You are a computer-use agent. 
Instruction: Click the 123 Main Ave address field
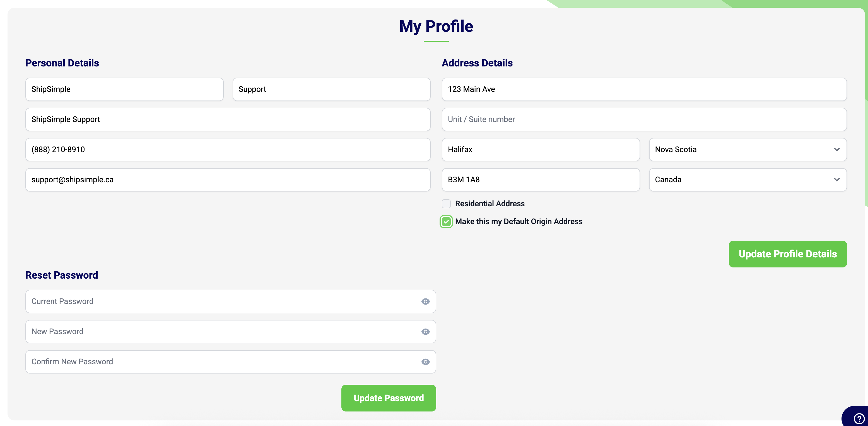[644, 89]
